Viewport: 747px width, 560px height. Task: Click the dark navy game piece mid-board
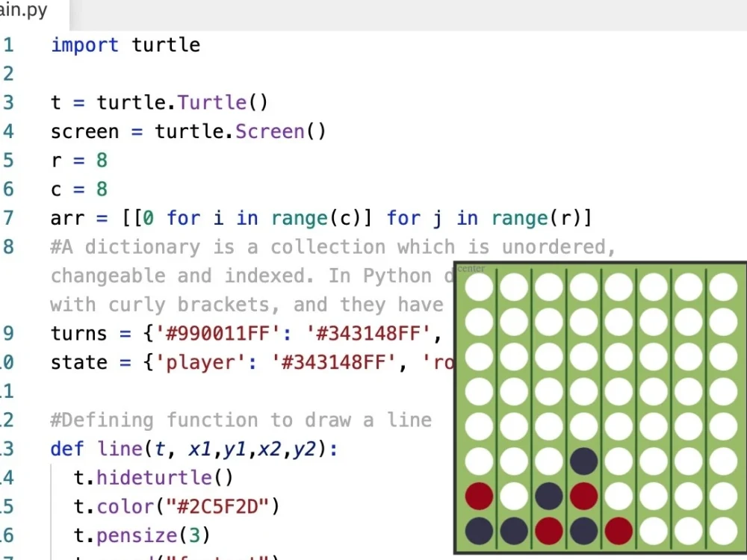click(x=583, y=461)
